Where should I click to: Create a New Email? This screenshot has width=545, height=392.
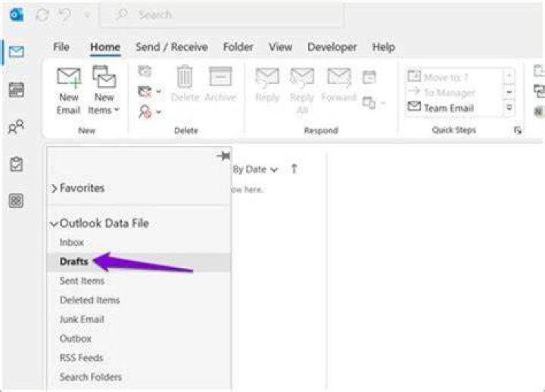[x=68, y=91]
